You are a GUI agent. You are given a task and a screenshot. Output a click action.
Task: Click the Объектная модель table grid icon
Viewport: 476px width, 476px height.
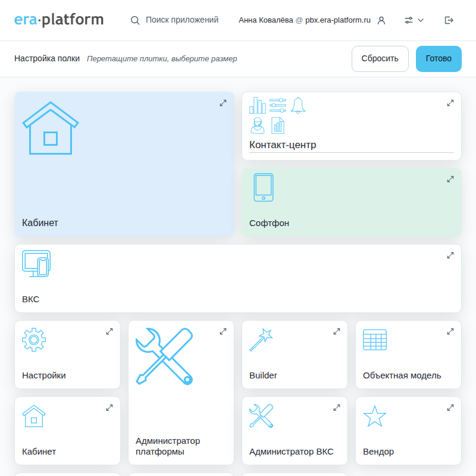point(375,340)
